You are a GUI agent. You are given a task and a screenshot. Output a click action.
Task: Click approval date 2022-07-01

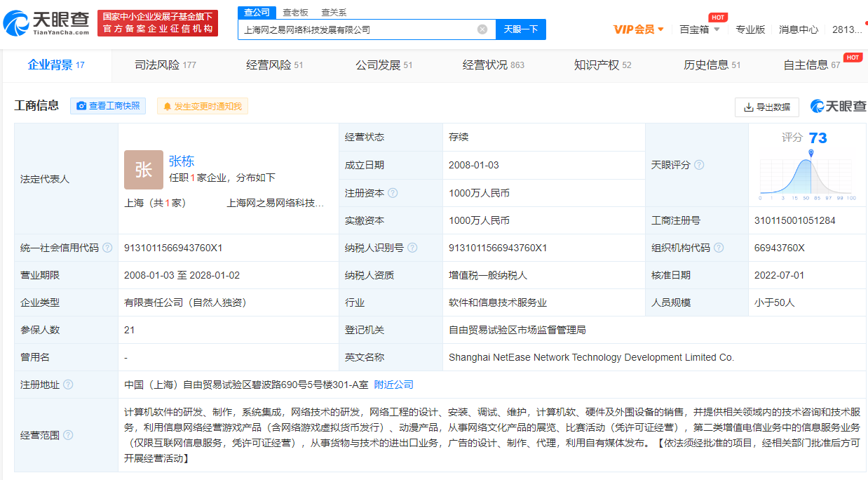pyautogui.click(x=780, y=275)
